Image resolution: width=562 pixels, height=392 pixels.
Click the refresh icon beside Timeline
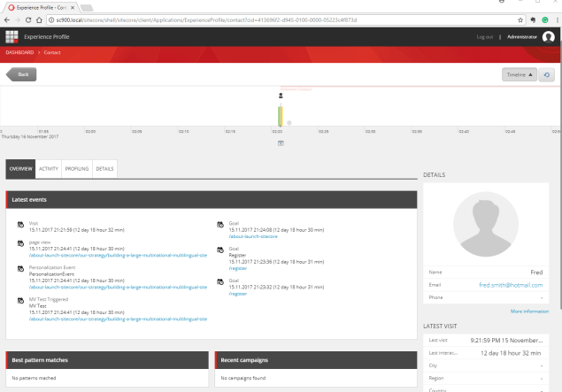(x=546, y=75)
